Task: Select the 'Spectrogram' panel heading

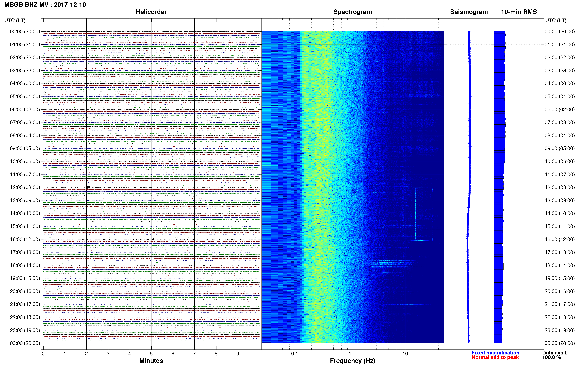Action: [352, 12]
